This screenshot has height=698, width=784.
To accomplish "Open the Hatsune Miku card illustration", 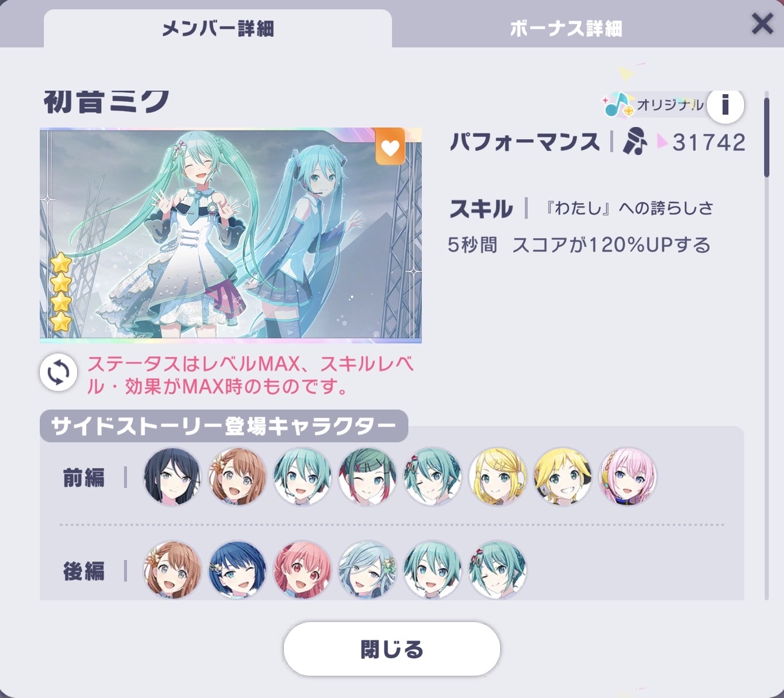I will click(x=231, y=235).
